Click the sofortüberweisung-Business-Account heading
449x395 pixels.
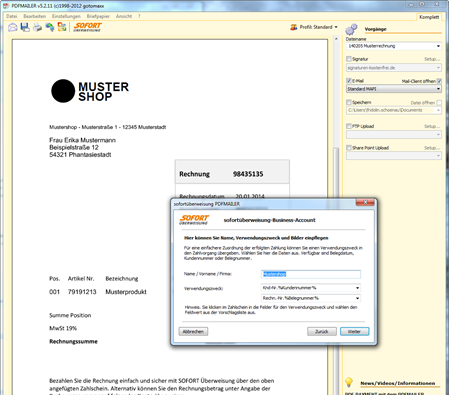click(269, 220)
